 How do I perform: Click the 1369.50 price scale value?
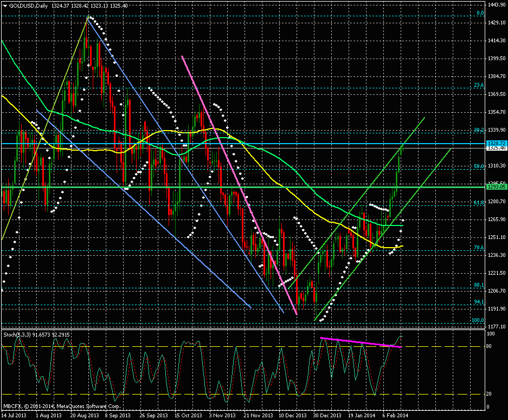497,94
